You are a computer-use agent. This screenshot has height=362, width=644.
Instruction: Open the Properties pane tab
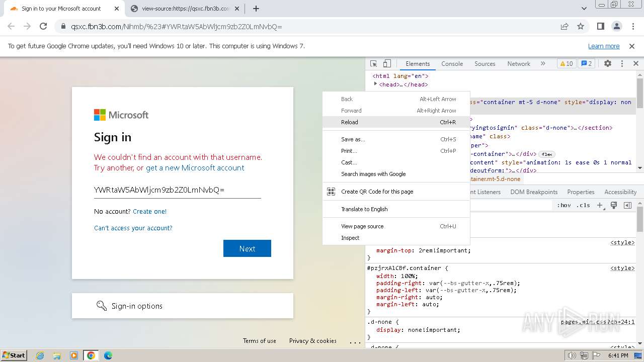581,192
